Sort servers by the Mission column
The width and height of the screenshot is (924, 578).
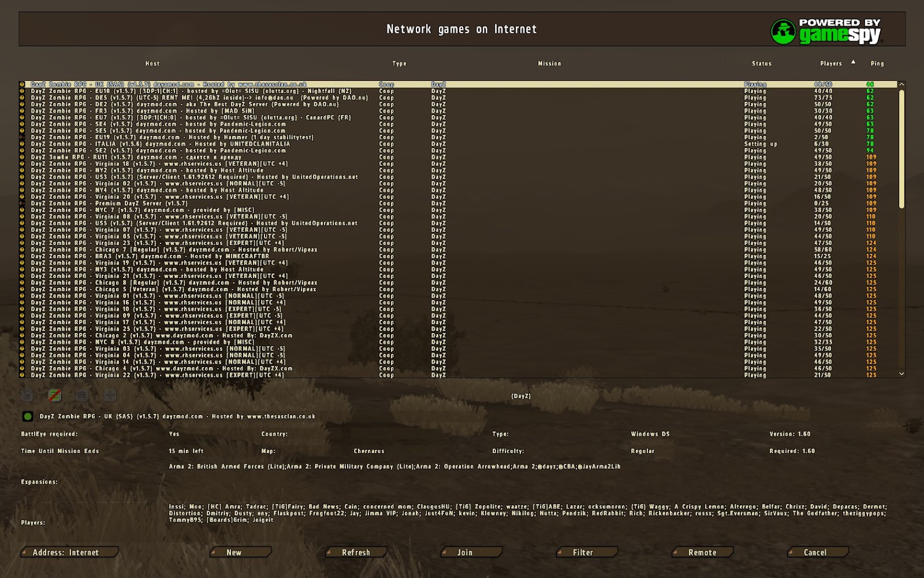point(550,64)
